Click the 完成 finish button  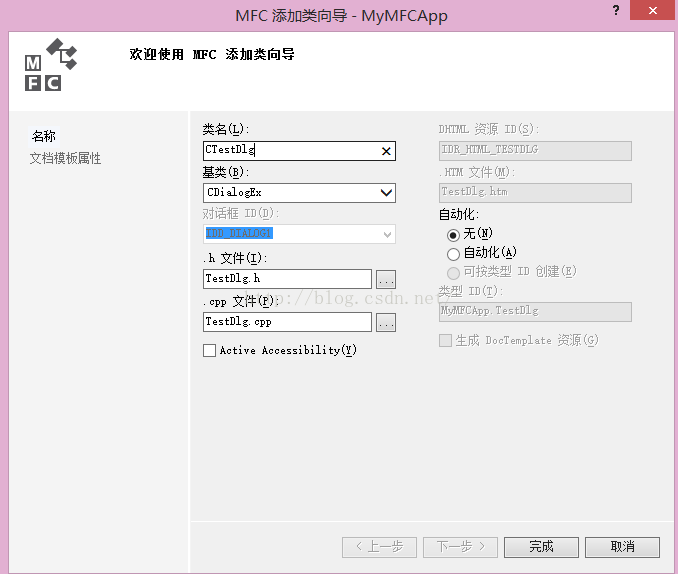pos(541,547)
